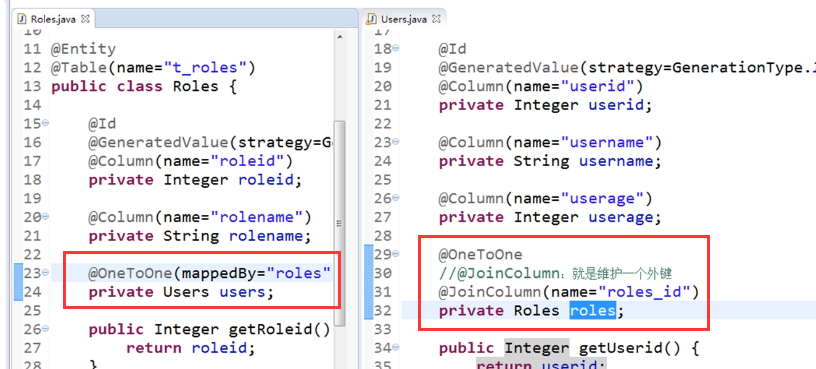Collapse the fold at Users line 26
816x369 pixels.
point(396,197)
